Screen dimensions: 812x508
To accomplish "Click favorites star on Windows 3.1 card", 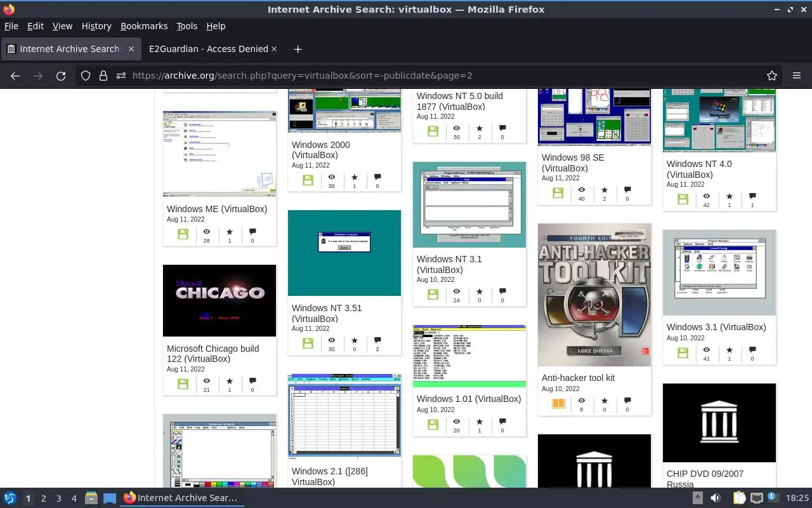I will coord(730,350).
